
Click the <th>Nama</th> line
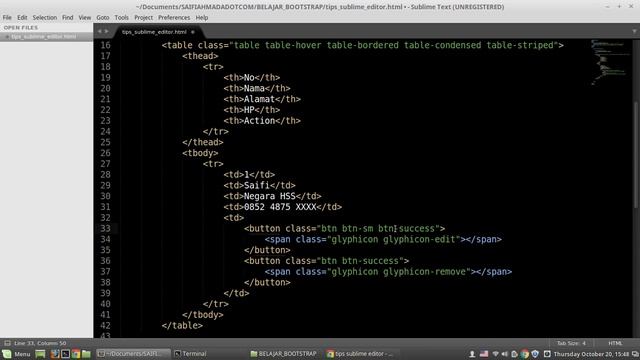pos(257,88)
